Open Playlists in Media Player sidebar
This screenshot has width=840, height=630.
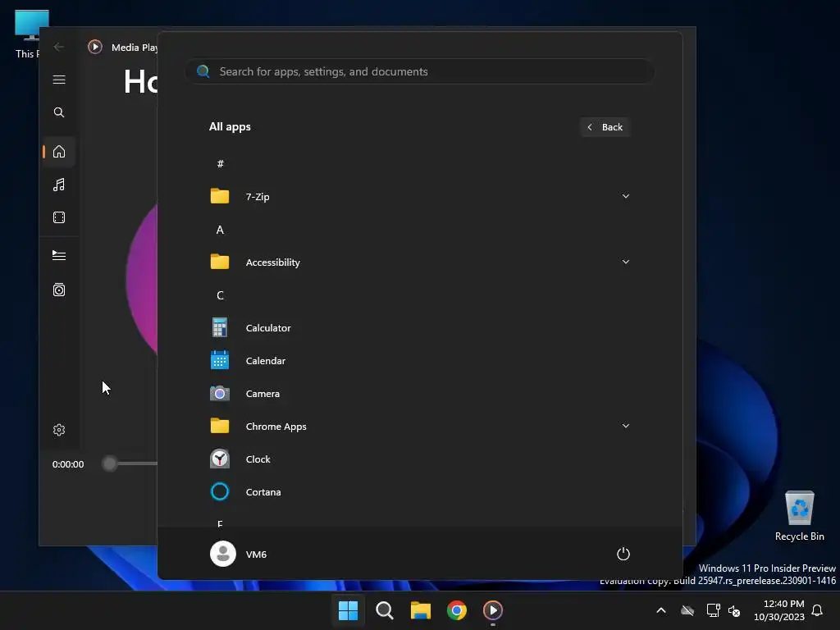(59, 290)
